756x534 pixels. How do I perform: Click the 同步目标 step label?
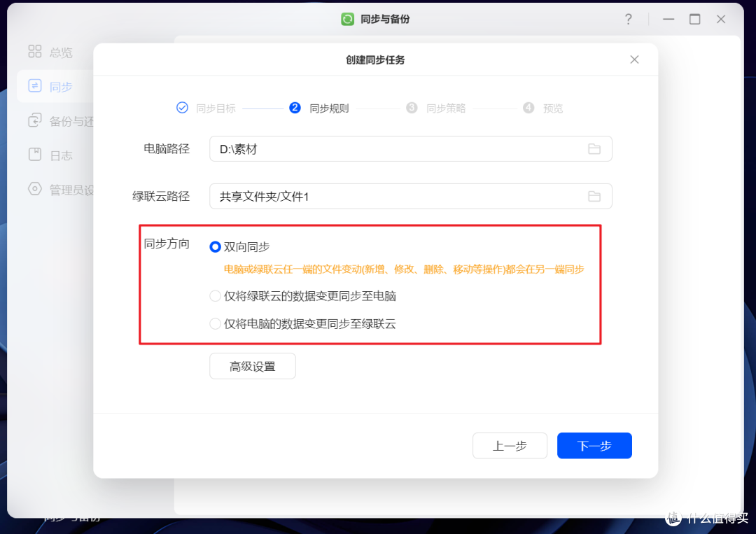tap(216, 108)
